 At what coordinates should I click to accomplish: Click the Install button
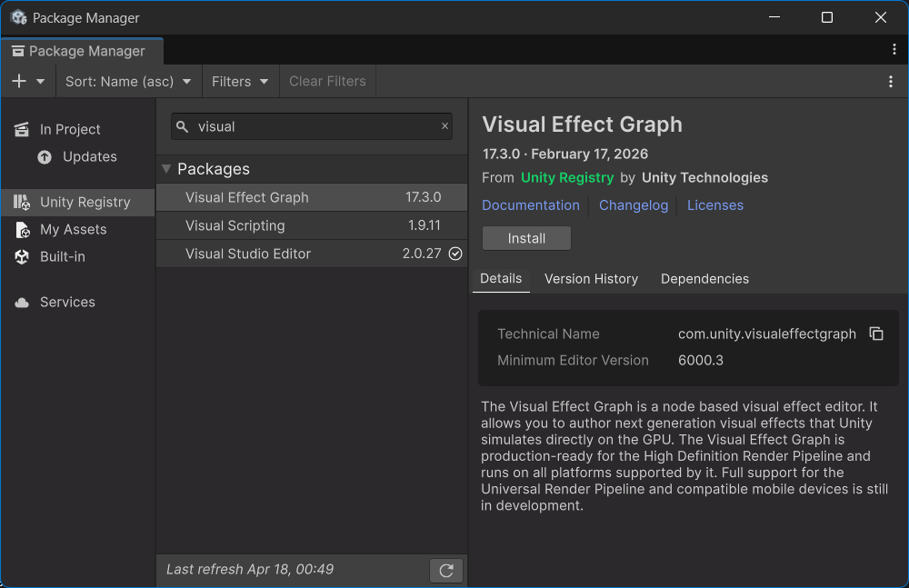coord(526,238)
